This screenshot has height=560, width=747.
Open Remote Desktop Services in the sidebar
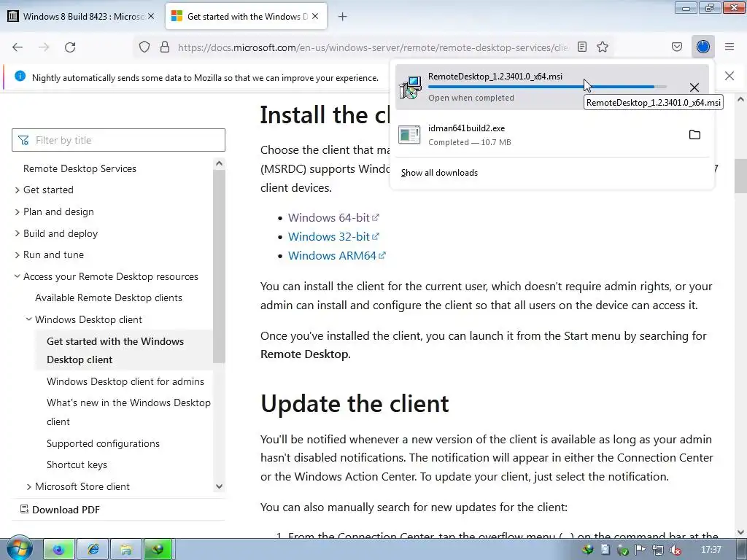80,168
